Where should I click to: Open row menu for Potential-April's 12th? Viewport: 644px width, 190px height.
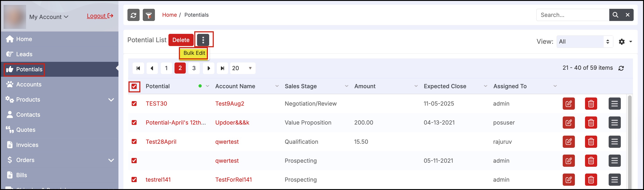(614, 123)
